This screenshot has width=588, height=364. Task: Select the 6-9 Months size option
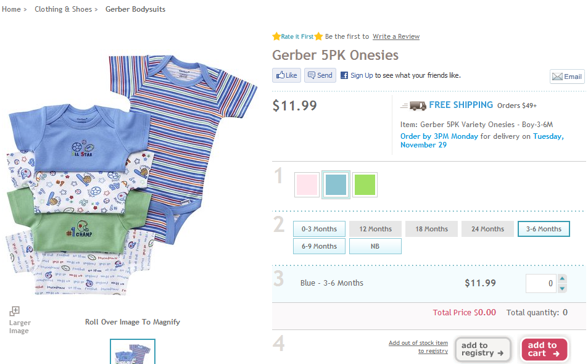pos(319,246)
